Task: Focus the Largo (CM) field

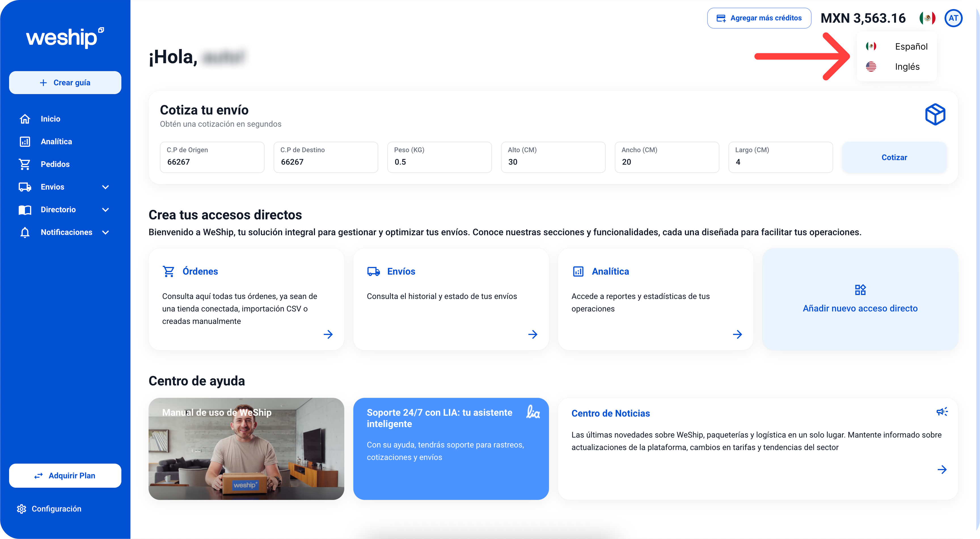Action: click(x=781, y=157)
